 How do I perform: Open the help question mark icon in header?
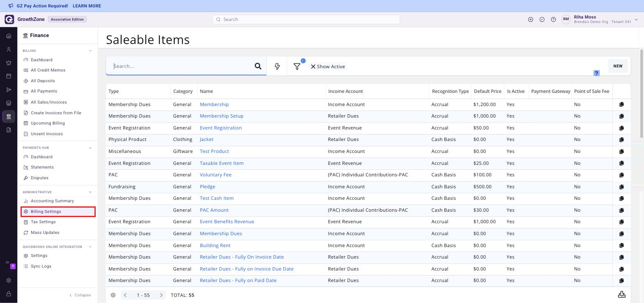tap(554, 19)
